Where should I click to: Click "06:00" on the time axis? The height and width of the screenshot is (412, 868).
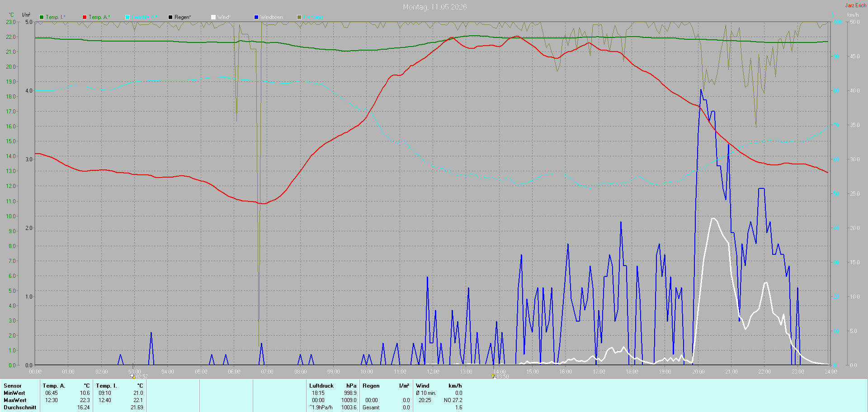234,372
